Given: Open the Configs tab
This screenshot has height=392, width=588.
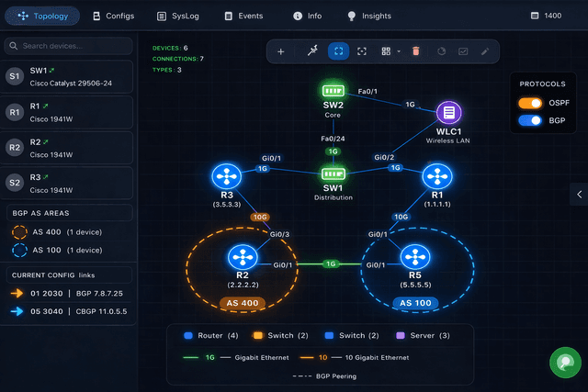Looking at the screenshot, I should (x=113, y=16).
